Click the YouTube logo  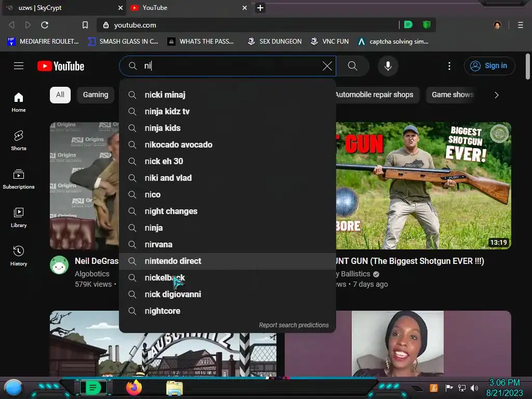61,66
